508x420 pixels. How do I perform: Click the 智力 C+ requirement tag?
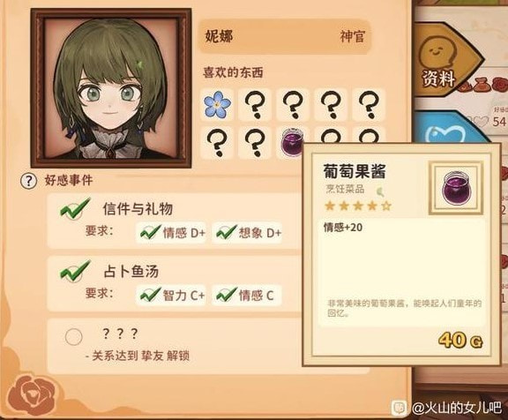[x=171, y=295]
